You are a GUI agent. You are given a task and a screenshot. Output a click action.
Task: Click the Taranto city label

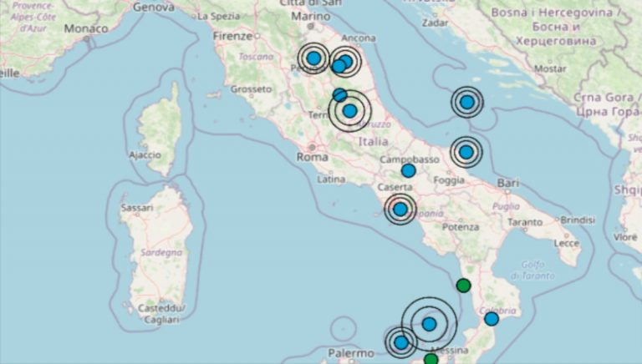[x=525, y=223]
